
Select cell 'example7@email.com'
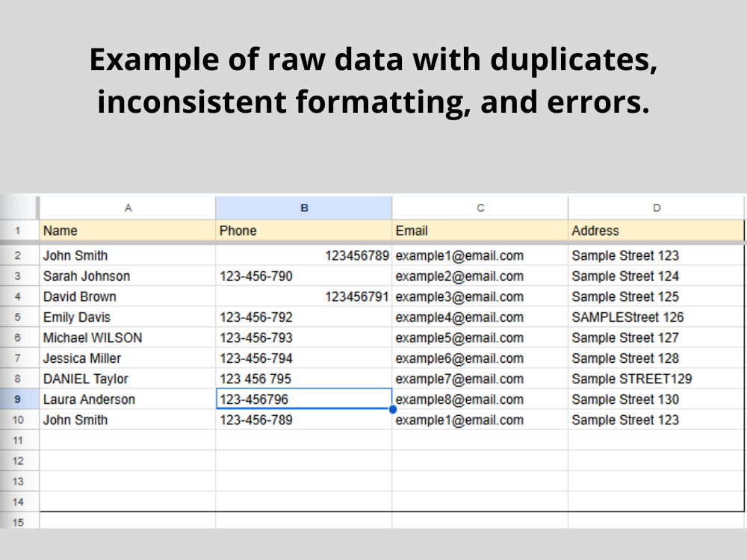(x=480, y=379)
